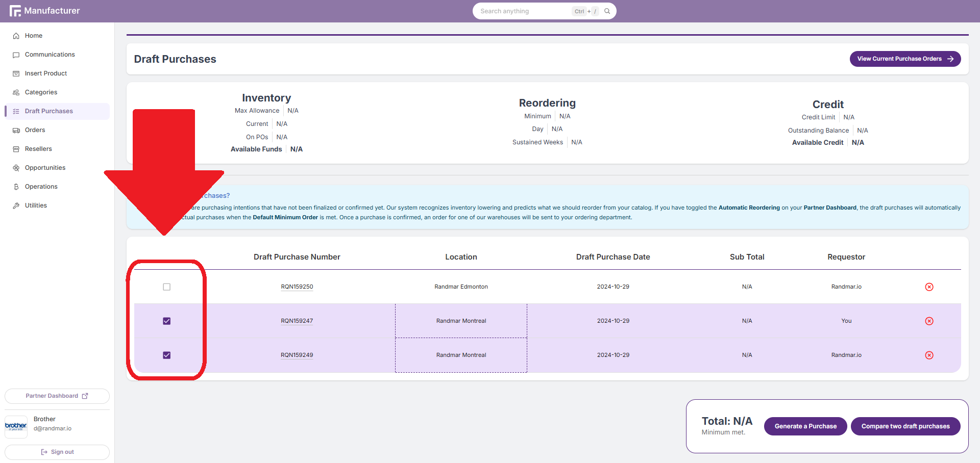Delete draft purchase RQN159247 with red X
Screen dimensions: 980x463
click(x=929, y=321)
